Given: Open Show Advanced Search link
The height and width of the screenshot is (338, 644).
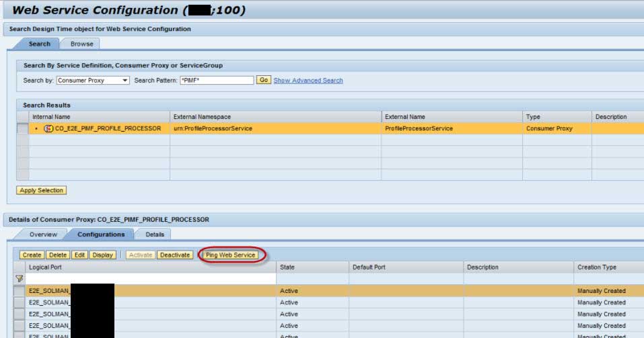Looking at the screenshot, I should [308, 81].
